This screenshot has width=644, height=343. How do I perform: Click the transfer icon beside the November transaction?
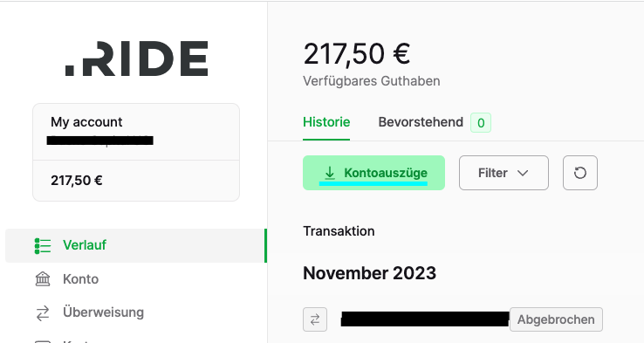(x=315, y=319)
